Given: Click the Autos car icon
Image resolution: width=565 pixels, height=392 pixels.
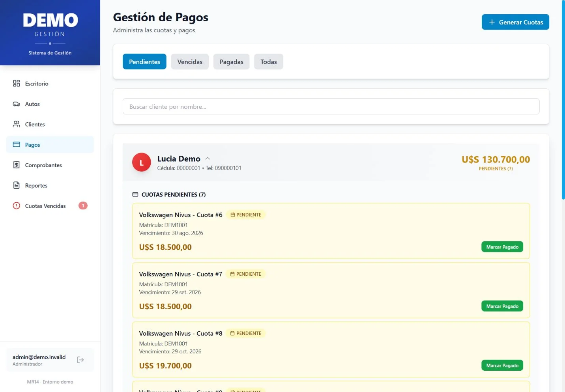Looking at the screenshot, I should pyautogui.click(x=16, y=104).
